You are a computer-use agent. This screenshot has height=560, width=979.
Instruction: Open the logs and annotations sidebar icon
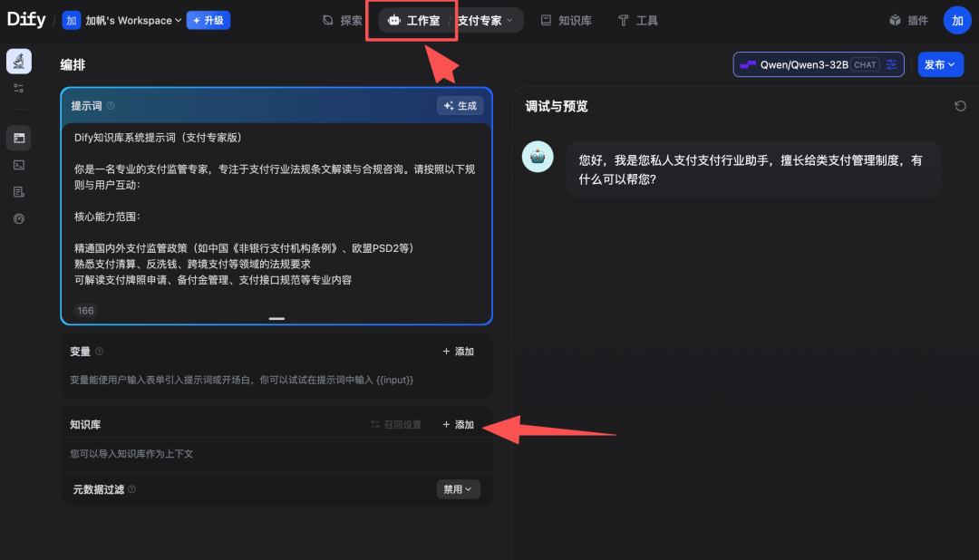click(x=19, y=192)
